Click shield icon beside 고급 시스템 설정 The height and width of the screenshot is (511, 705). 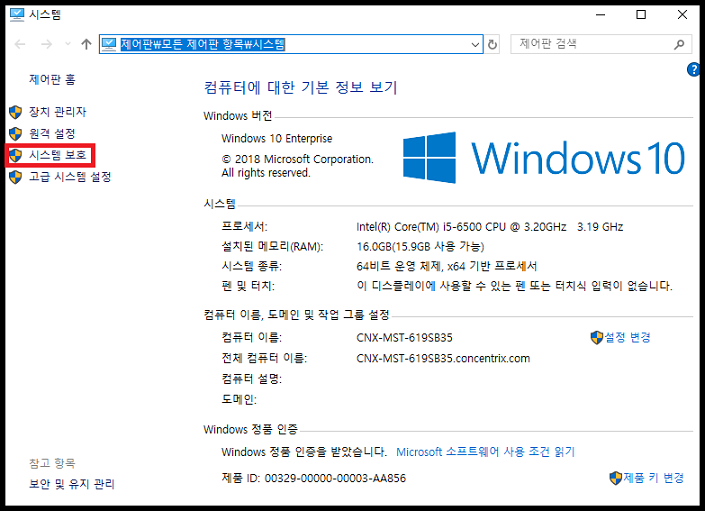(x=15, y=177)
